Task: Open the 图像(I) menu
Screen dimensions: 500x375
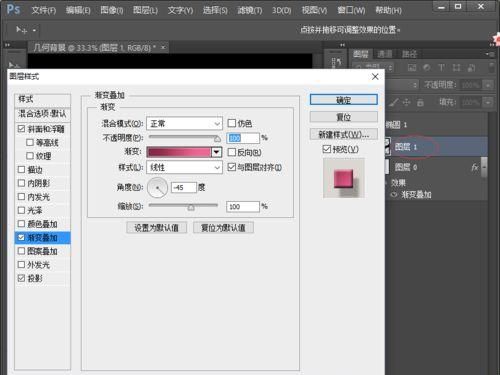Action: click(x=112, y=10)
